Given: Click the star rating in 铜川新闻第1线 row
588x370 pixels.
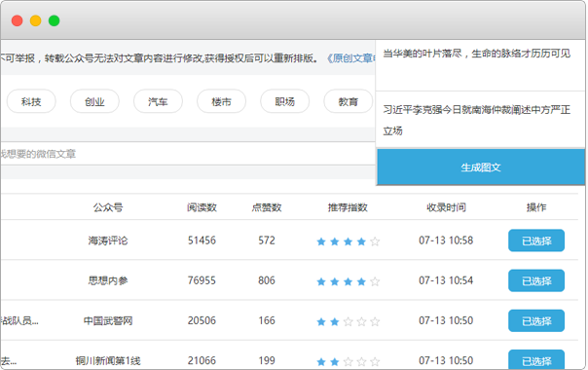Looking at the screenshot, I should tap(348, 362).
